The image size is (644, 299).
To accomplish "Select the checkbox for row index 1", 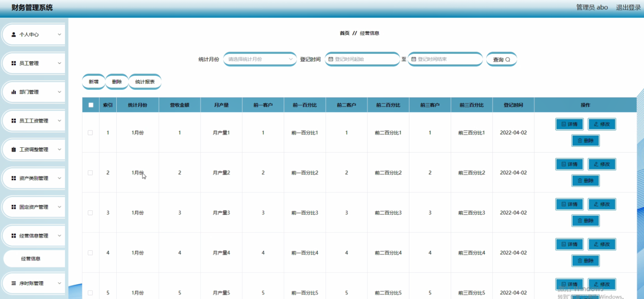I will pyautogui.click(x=90, y=132).
